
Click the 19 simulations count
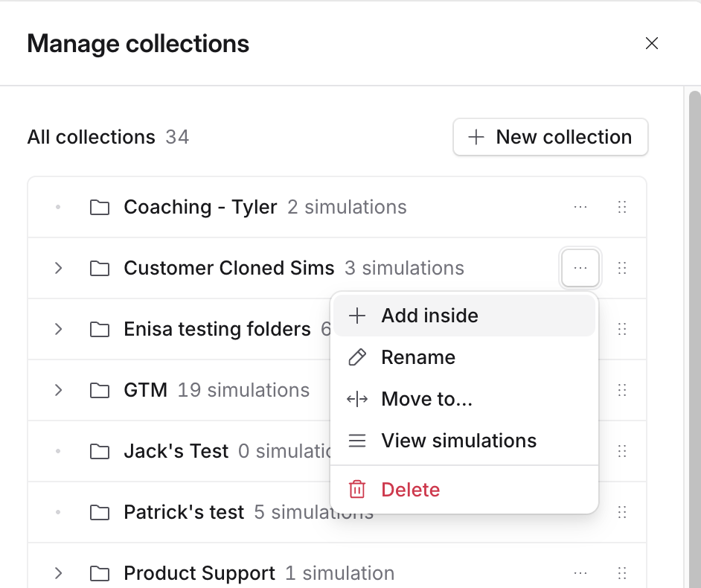pos(243,390)
